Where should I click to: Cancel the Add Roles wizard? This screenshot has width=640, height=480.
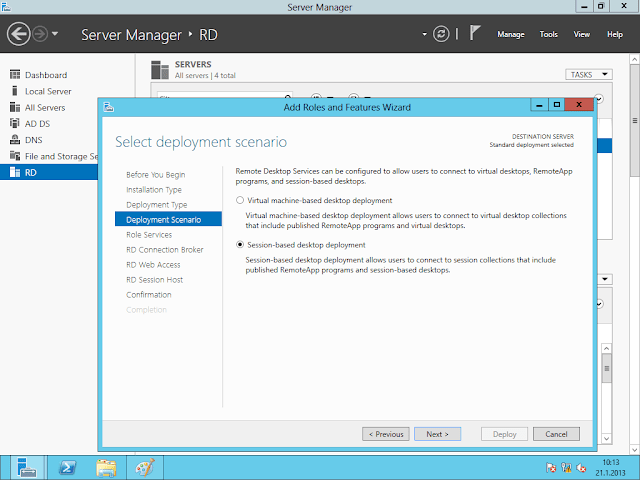(x=556, y=434)
